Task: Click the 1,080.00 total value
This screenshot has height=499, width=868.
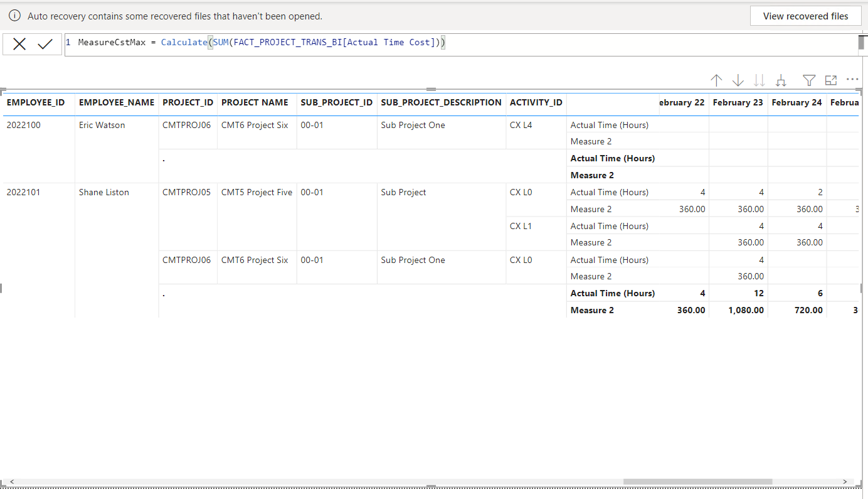Action: tap(746, 310)
